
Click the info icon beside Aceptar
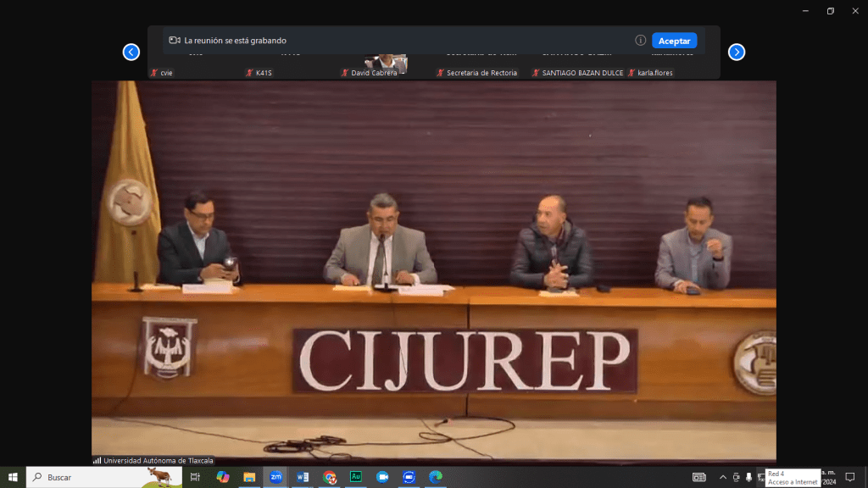point(641,41)
